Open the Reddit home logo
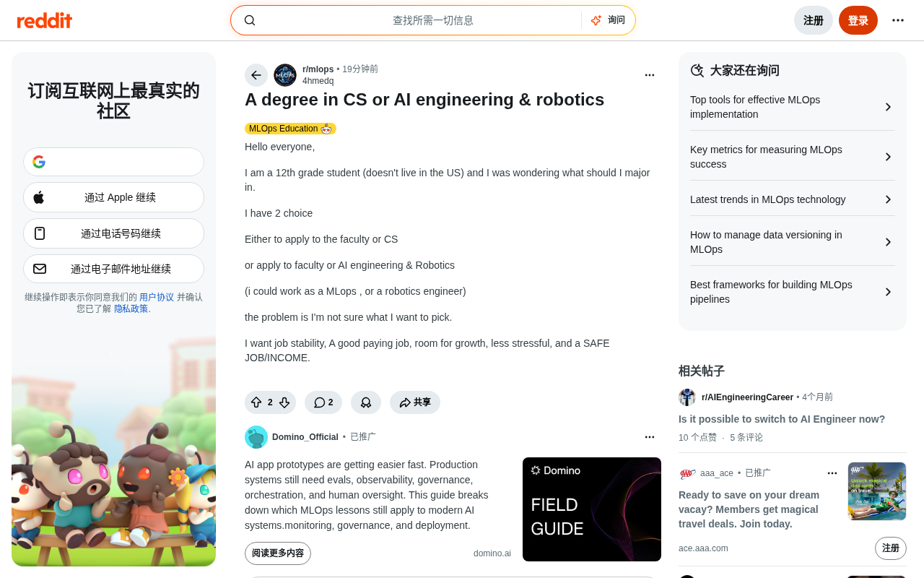The width and height of the screenshot is (924, 578). click(x=45, y=20)
